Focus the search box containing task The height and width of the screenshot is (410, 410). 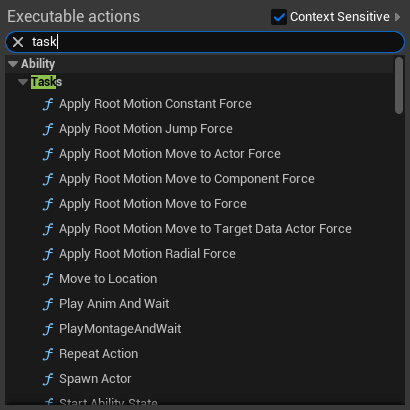(x=213, y=42)
